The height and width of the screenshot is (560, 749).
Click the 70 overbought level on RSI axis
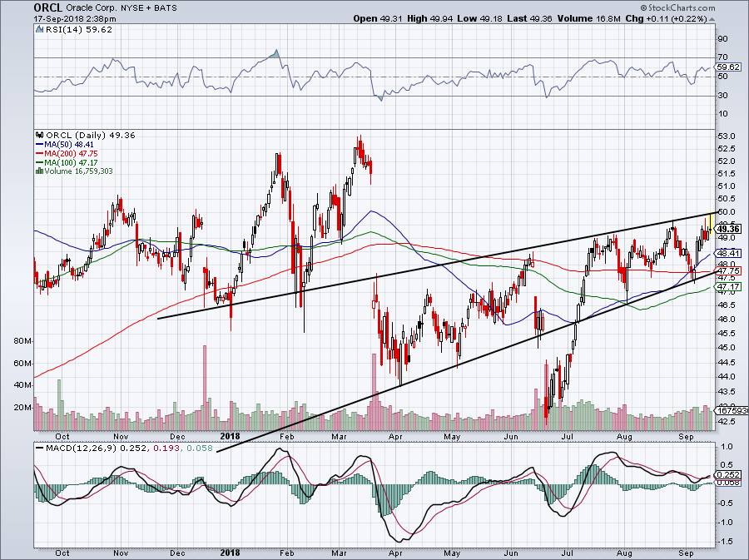point(722,57)
